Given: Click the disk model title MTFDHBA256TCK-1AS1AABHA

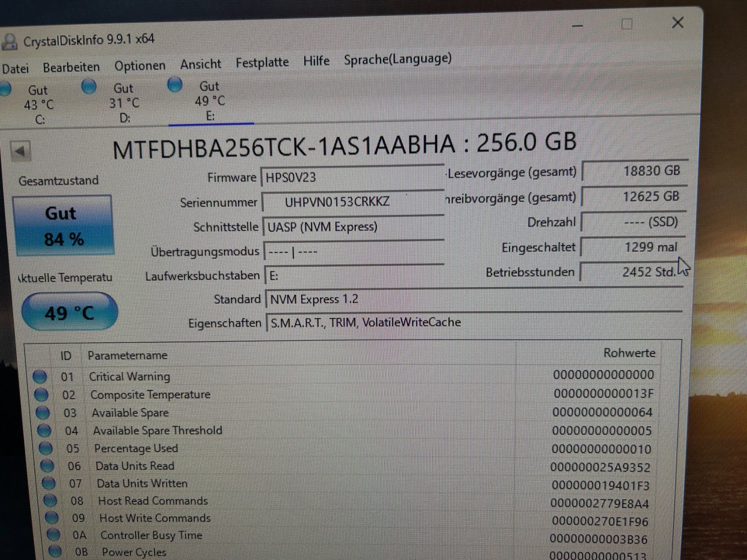Looking at the screenshot, I should [284, 146].
